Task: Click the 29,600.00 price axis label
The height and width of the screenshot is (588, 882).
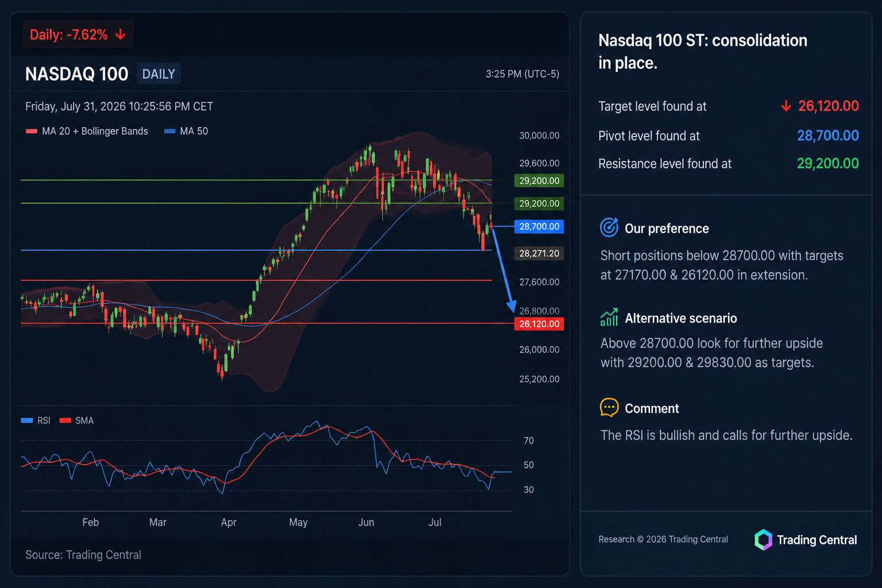Action: (539, 163)
